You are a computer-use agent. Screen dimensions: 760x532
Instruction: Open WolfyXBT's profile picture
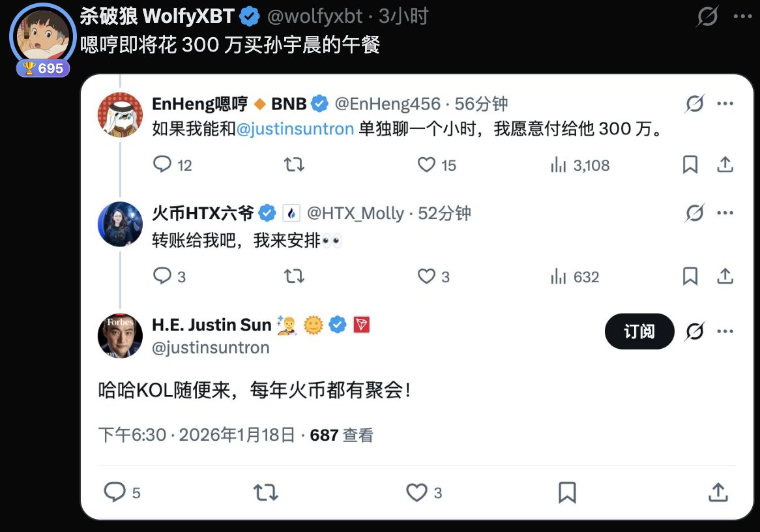(x=42, y=35)
